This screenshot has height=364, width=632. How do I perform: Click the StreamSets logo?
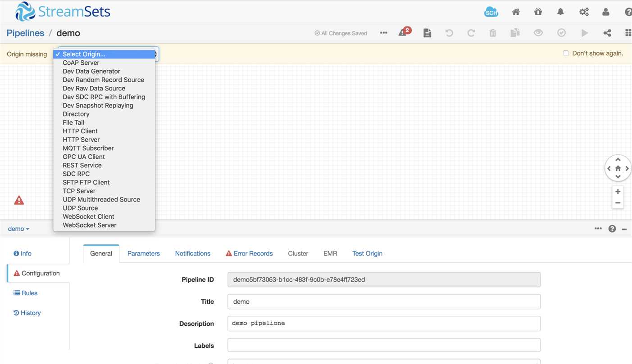[63, 12]
